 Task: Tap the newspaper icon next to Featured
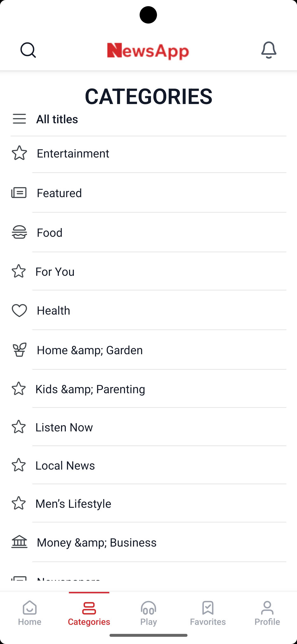point(19,193)
